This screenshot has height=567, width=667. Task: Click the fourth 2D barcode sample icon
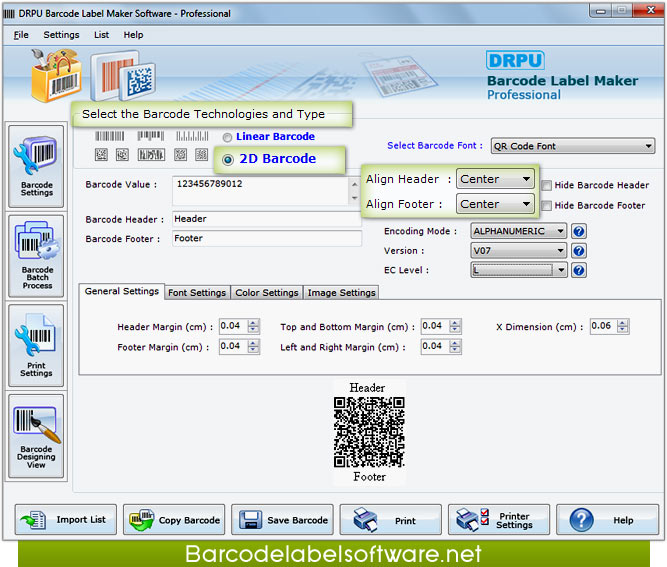click(180, 155)
